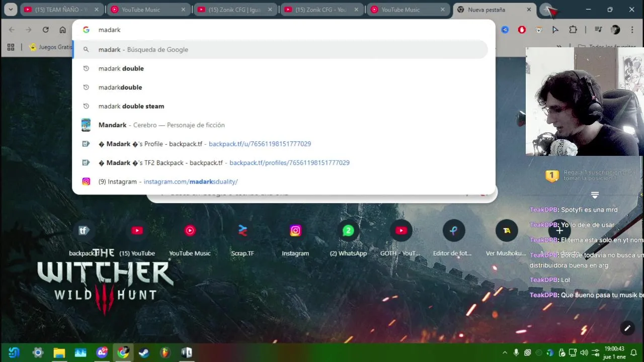Click the browser forward arrow
644x362 pixels.
(x=29, y=30)
